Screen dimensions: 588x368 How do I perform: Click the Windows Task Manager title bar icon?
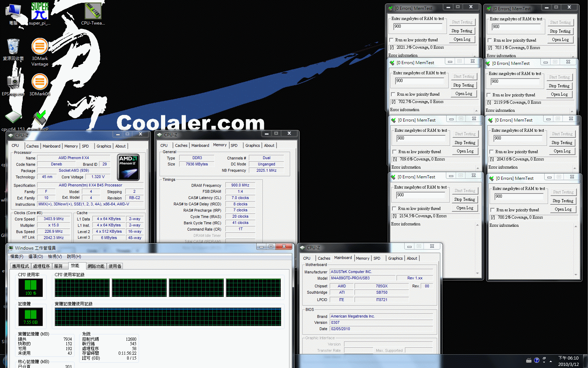11,248
